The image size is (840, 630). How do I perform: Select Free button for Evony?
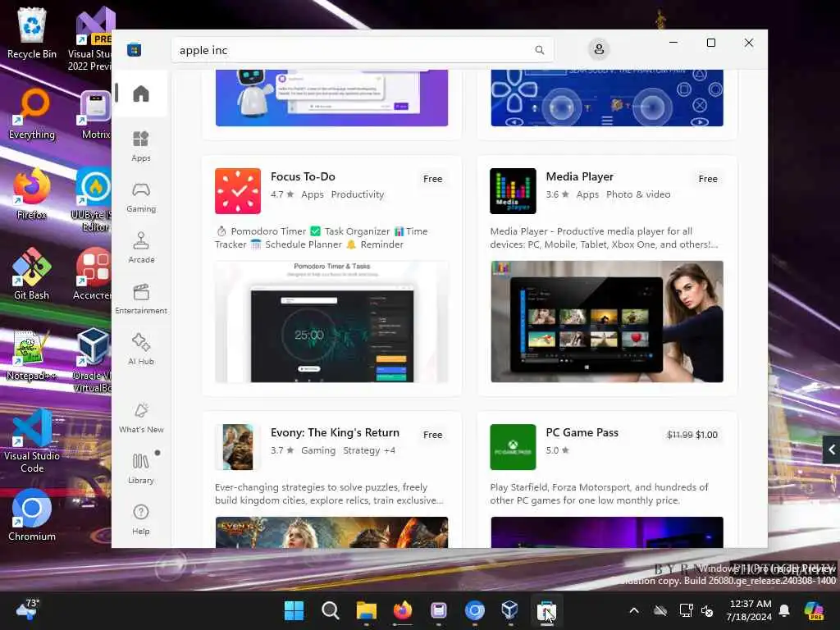(x=432, y=435)
